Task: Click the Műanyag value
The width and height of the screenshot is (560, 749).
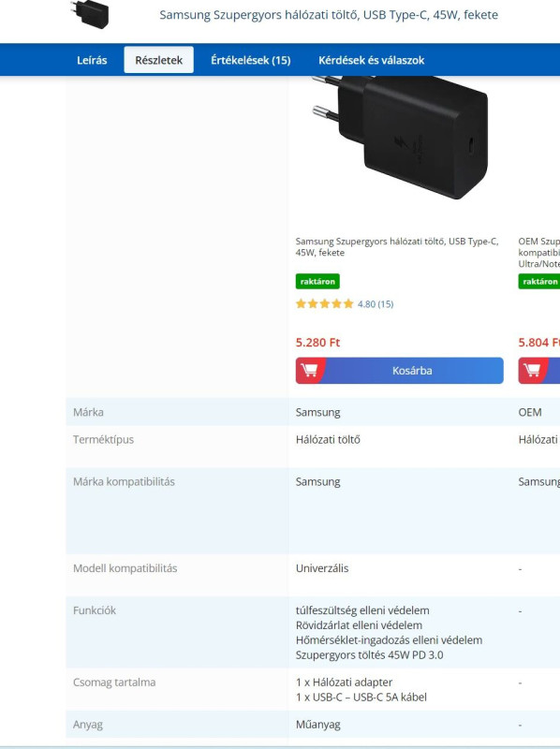Action: tap(318, 725)
